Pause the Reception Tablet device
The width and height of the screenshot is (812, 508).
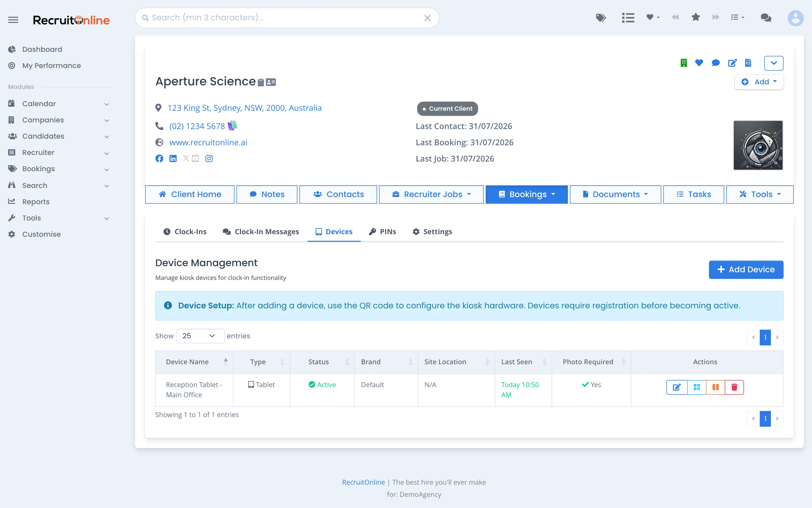(x=715, y=387)
